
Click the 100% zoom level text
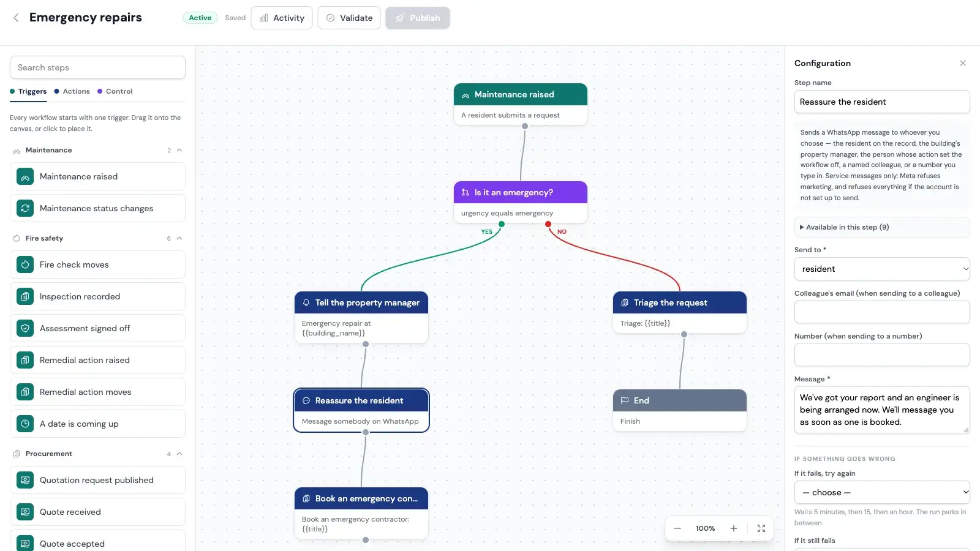click(x=705, y=528)
